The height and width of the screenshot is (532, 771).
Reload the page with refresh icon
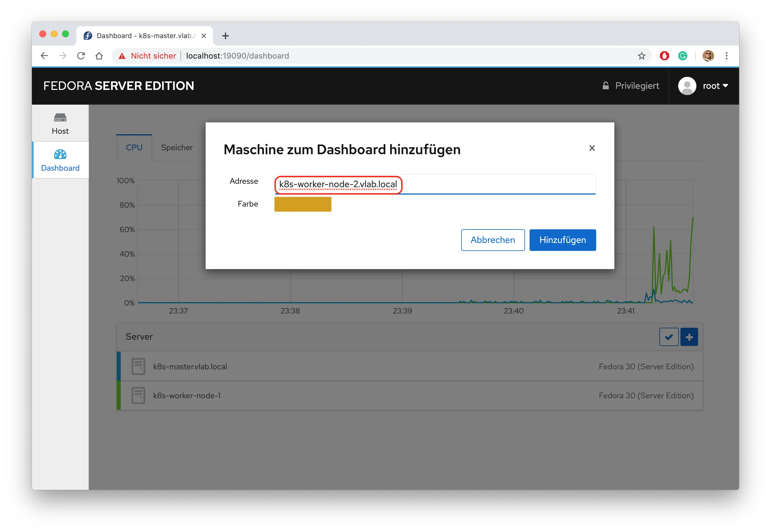tap(81, 56)
